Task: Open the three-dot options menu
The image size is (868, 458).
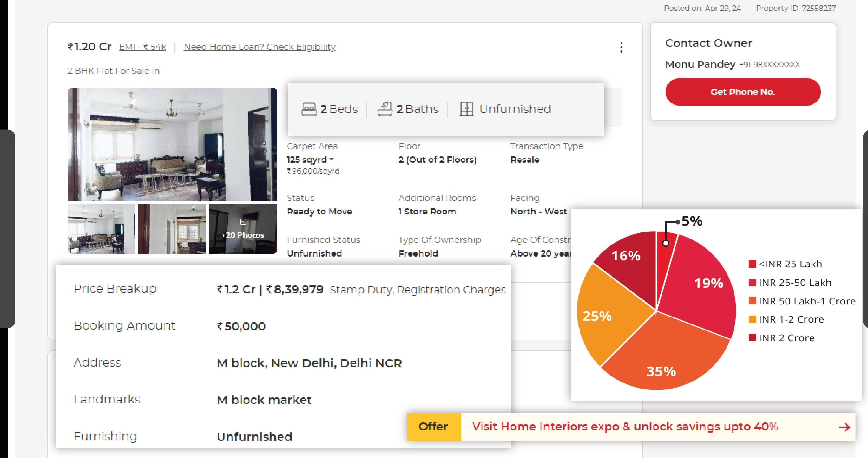Action: 621,48
